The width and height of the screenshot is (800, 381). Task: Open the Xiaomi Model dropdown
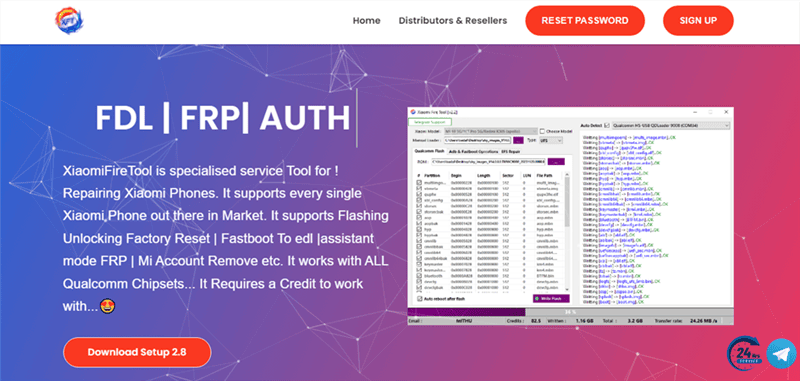(x=491, y=131)
